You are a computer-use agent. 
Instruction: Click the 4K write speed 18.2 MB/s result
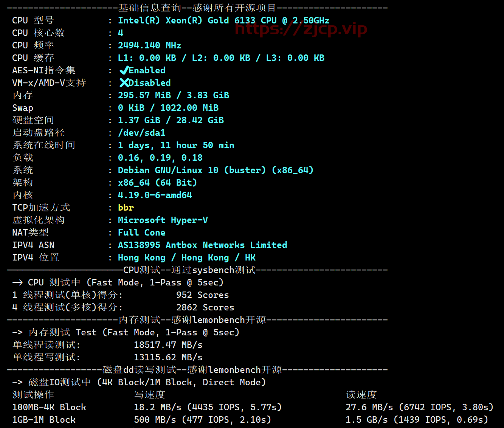(x=208, y=407)
